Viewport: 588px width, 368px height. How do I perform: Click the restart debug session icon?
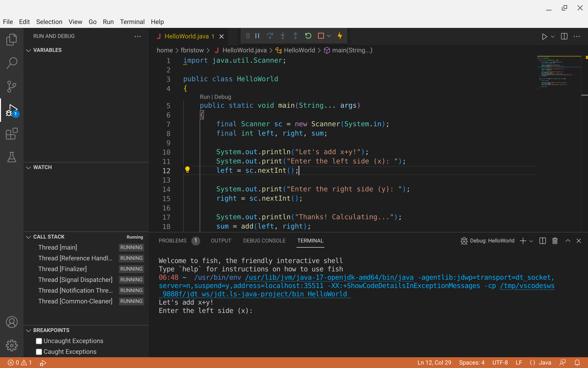[x=308, y=36]
